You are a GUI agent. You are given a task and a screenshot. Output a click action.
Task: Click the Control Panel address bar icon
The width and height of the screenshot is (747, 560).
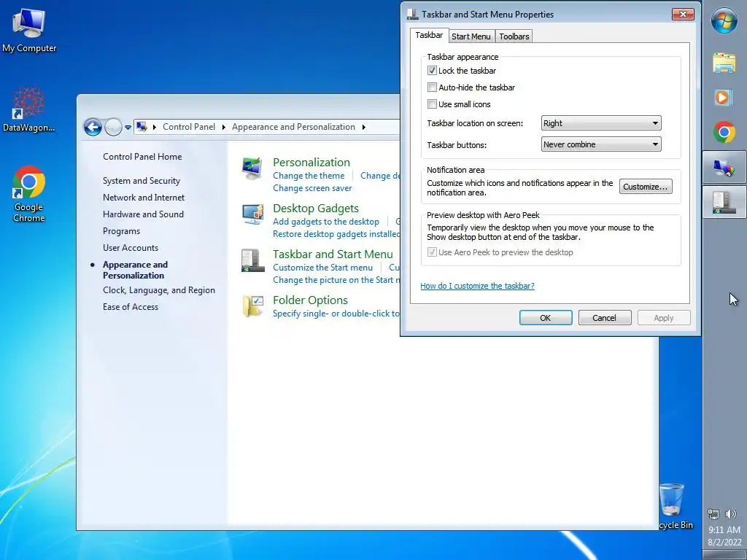(x=142, y=127)
